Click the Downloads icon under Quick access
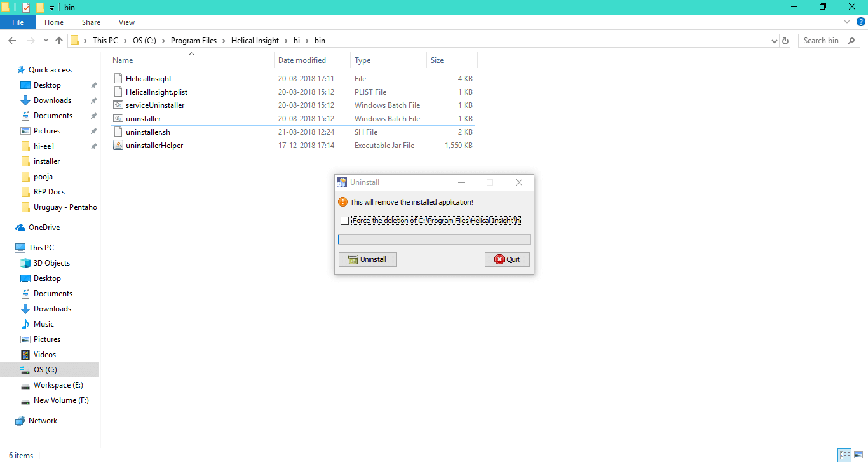Viewport: 868px width, 462px height. tap(25, 100)
